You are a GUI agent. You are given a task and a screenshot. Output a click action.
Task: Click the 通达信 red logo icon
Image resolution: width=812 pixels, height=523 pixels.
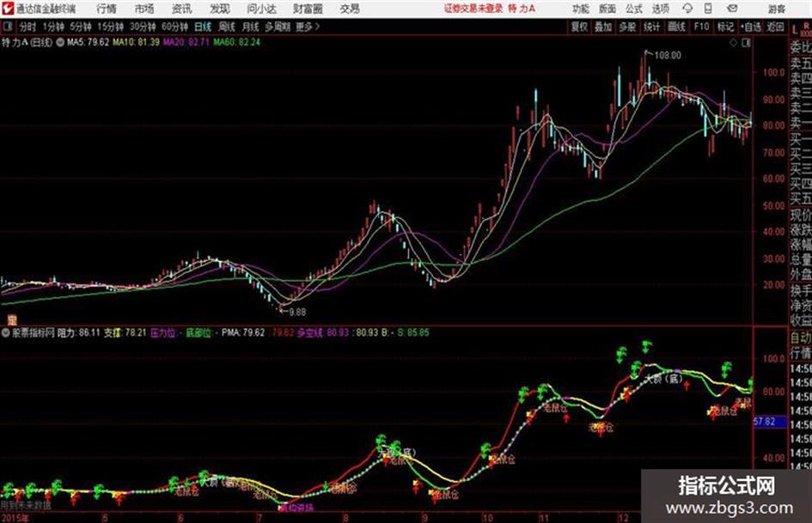(x=8, y=9)
